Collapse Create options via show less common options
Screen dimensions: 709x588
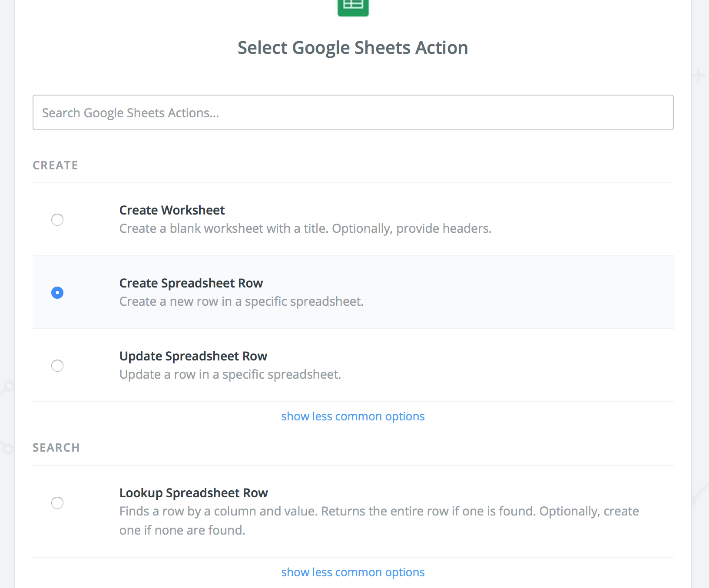point(353,416)
